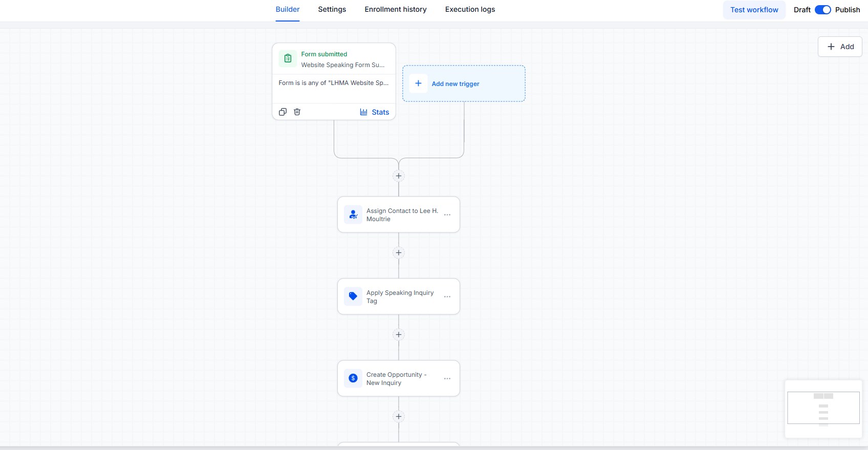Add a step below Apply Speaking Inquiry Tag

tap(399, 335)
